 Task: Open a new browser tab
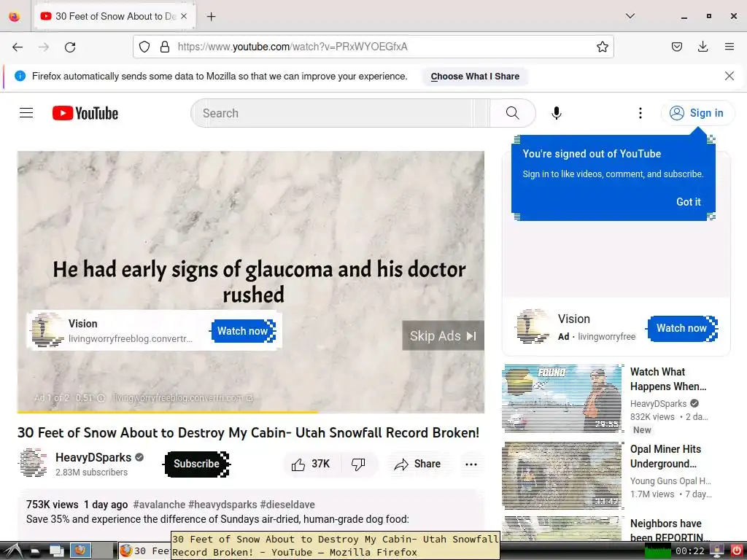[x=211, y=17]
